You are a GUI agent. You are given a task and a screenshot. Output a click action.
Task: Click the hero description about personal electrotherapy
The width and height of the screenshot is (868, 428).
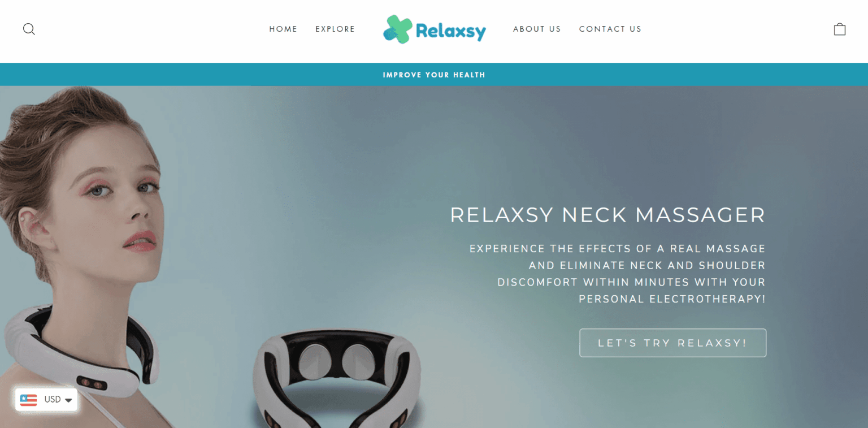click(617, 274)
